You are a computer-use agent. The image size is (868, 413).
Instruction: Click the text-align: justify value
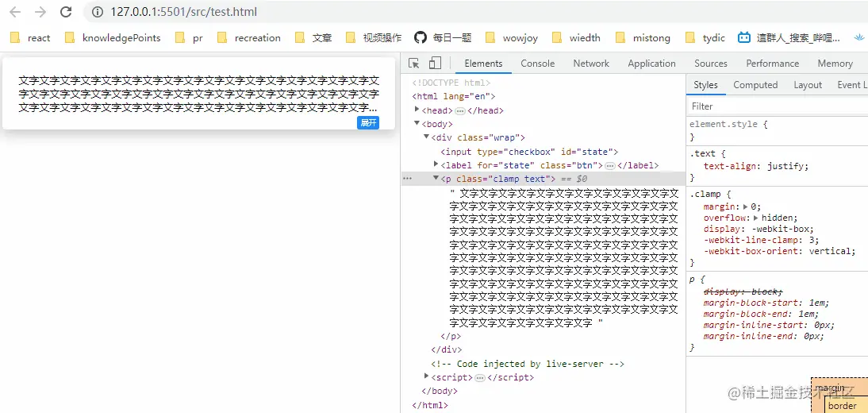(x=786, y=166)
